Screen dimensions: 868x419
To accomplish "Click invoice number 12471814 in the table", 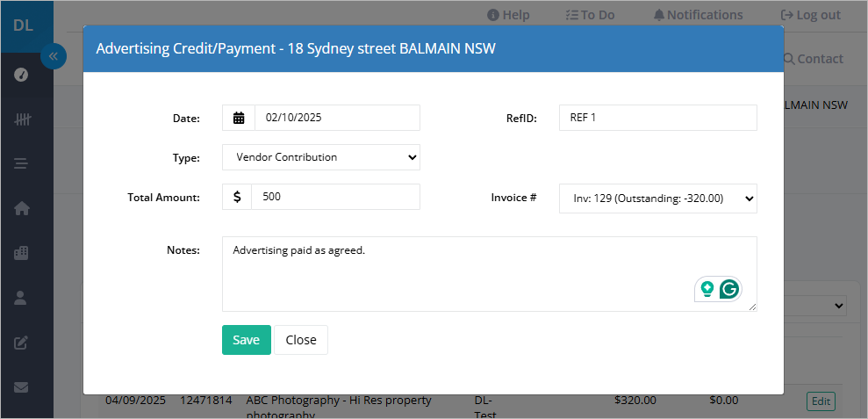I will tap(206, 400).
